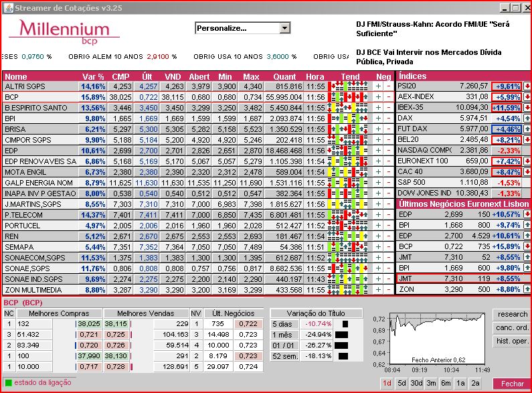The image size is (532, 393).
Task: Click the minus icon in ALTRI SGPS row
Action: tap(389, 86)
